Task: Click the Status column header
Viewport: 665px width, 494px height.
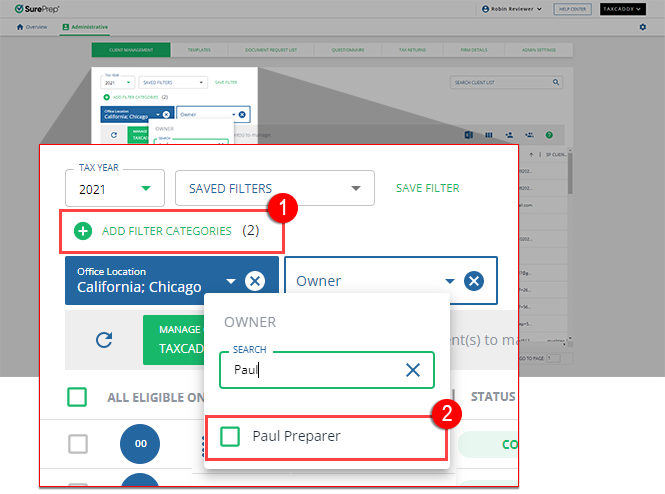Action: tap(493, 396)
